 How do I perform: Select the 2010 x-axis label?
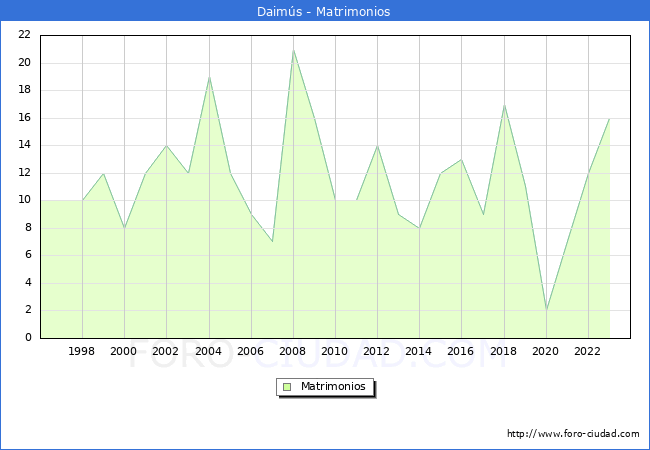pos(335,351)
